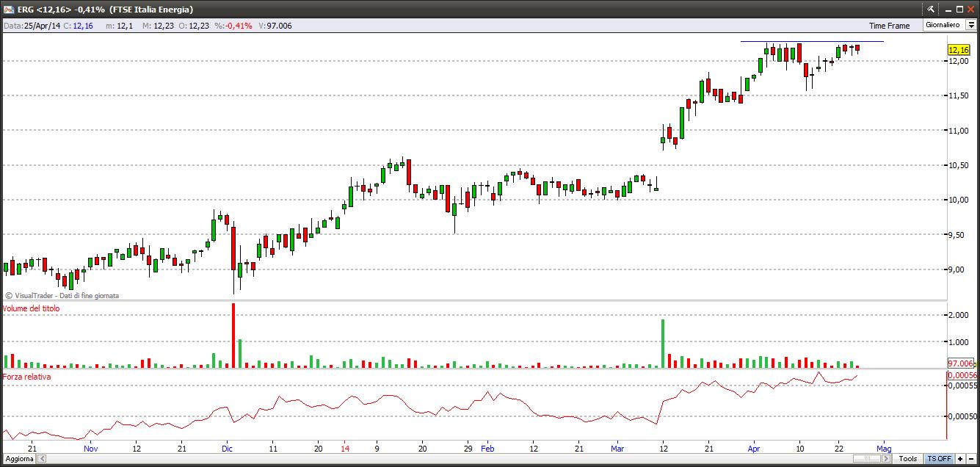
Task: Click the V:97.006 volume readout
Action: pyautogui.click(x=275, y=26)
